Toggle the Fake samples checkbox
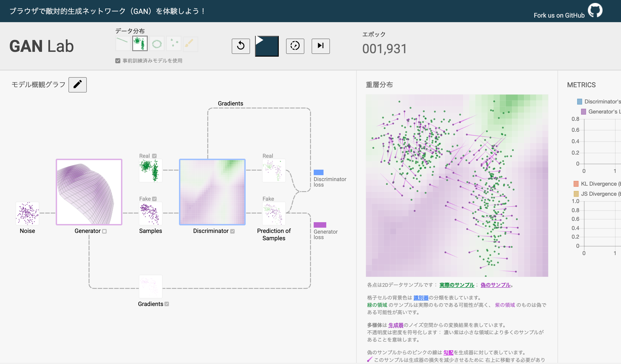621x364 pixels. point(155,199)
